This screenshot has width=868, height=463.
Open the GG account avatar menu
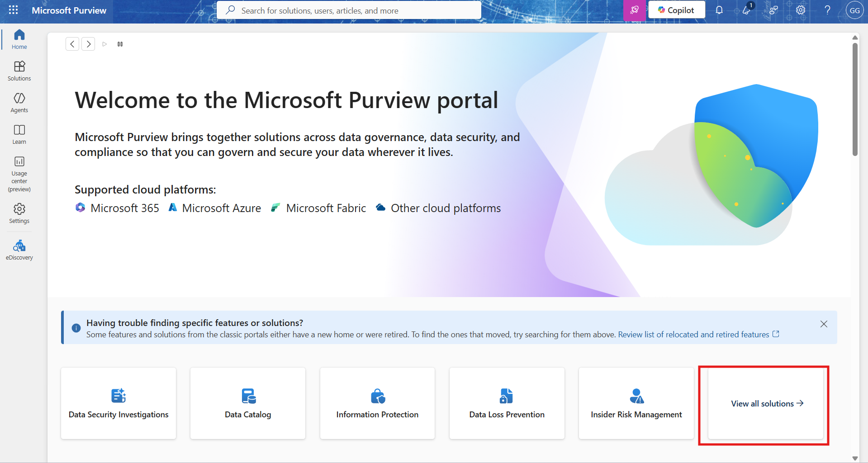tap(854, 10)
